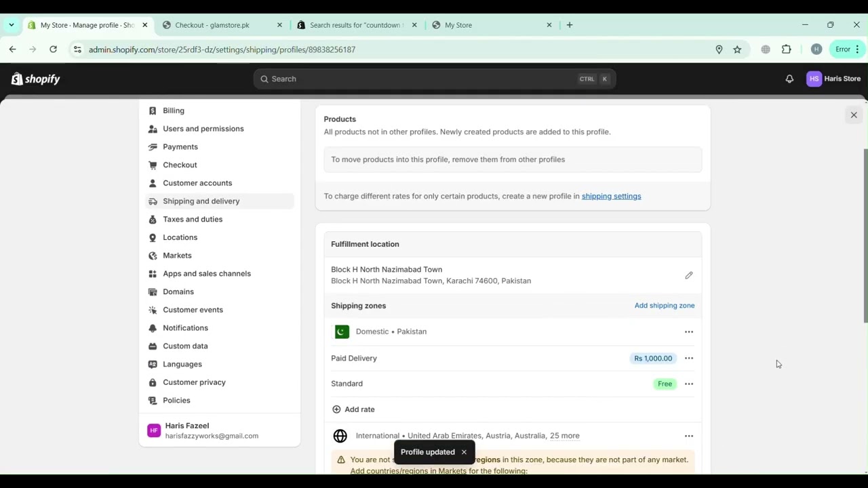Click Rs 1,000.00 rate badge
The width and height of the screenshot is (868, 488).
tap(653, 359)
